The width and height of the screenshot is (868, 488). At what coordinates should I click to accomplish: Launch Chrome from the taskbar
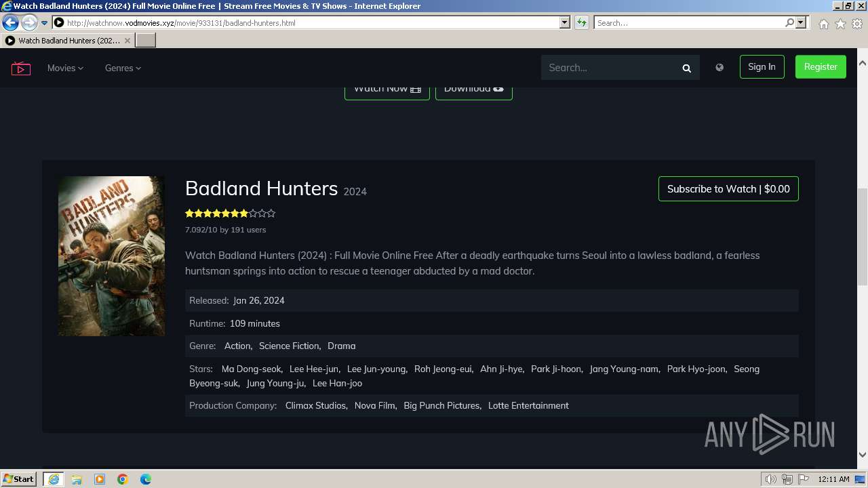point(122,479)
